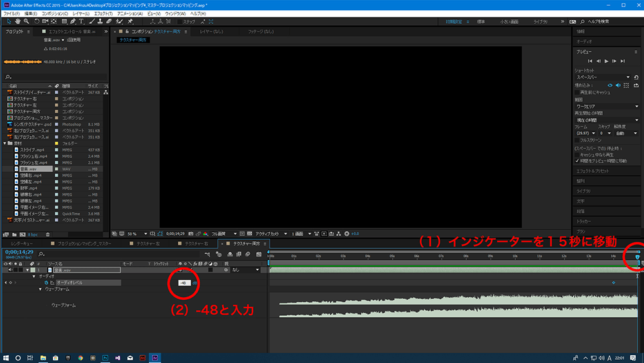Click the audio level keyframe in the timeline
The width and height of the screenshot is (644, 363).
pyautogui.click(x=613, y=282)
